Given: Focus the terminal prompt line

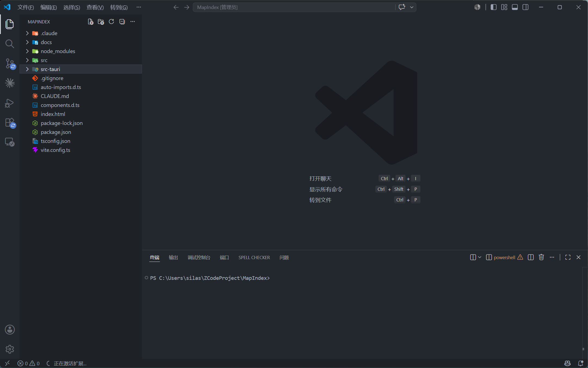Looking at the screenshot, I should coord(210,278).
